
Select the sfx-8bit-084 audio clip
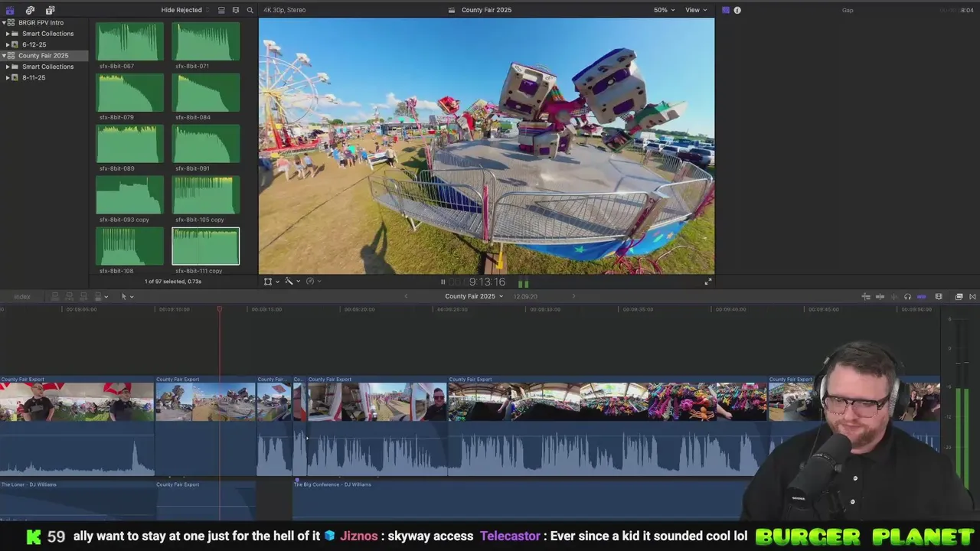pos(205,93)
